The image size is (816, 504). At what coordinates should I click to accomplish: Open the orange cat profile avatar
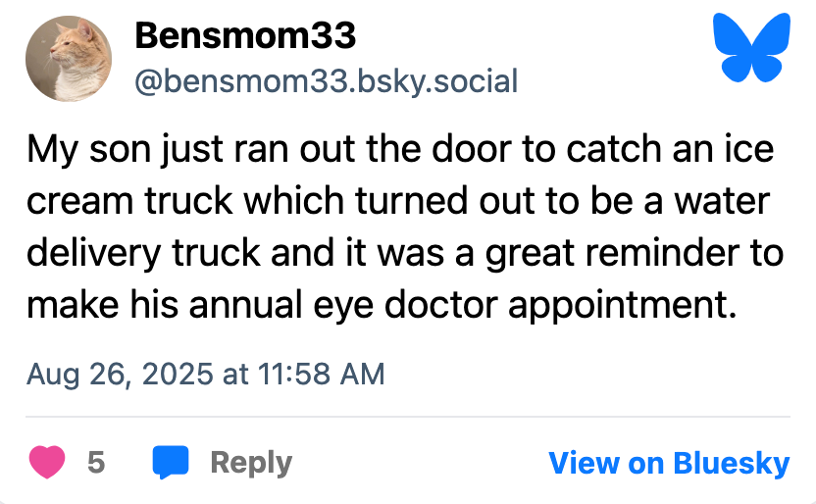tap(69, 59)
